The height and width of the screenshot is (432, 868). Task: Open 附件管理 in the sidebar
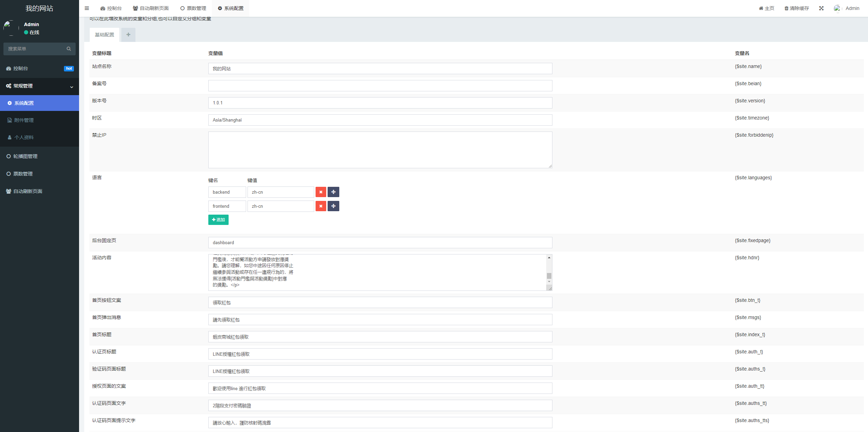[24, 120]
